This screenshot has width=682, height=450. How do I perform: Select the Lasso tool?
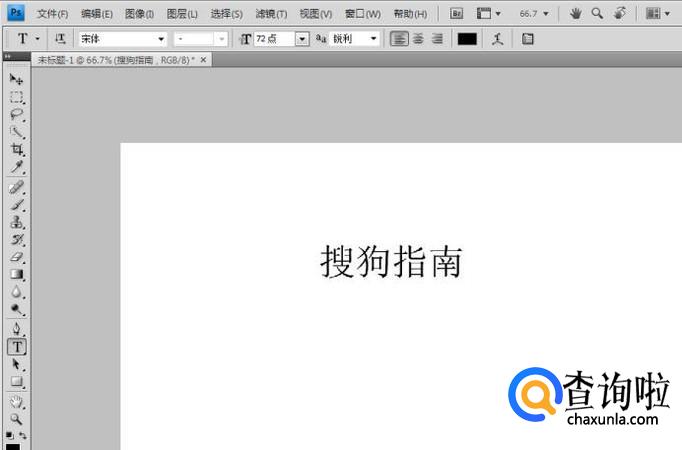pyautogui.click(x=17, y=114)
